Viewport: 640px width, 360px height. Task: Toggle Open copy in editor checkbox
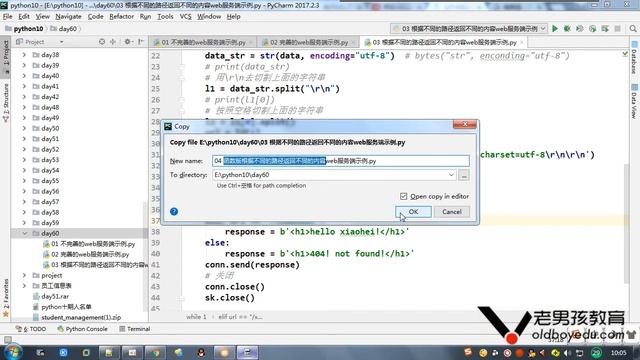click(403, 196)
